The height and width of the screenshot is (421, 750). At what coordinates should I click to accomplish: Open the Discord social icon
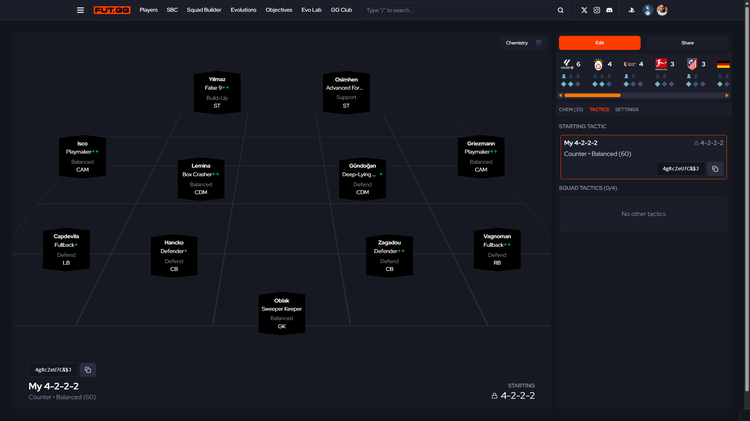coord(609,10)
